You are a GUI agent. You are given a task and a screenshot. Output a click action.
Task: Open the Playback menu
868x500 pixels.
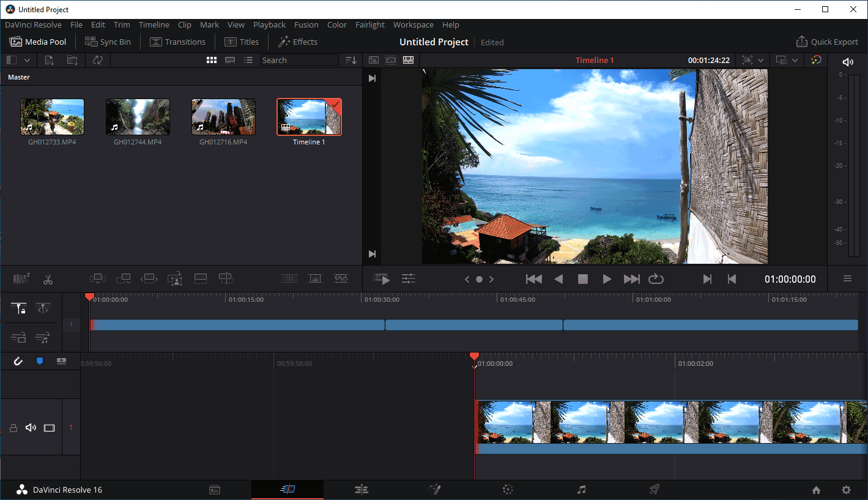coord(269,25)
